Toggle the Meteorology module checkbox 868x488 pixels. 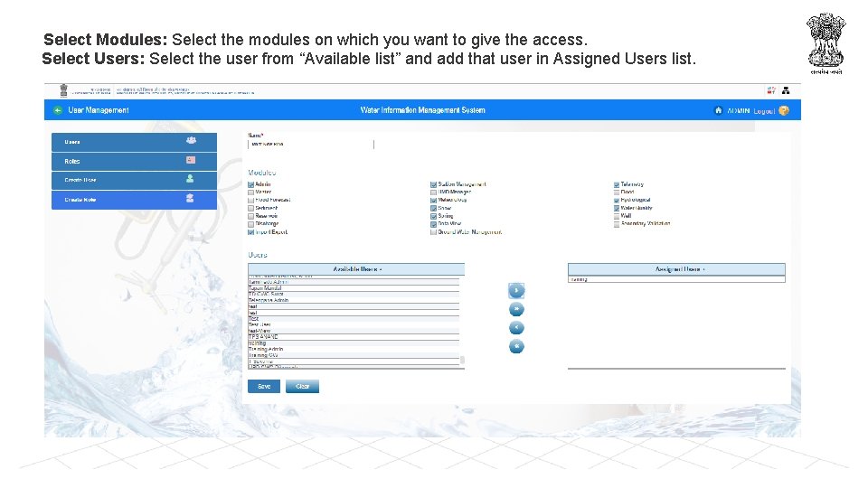pos(433,201)
